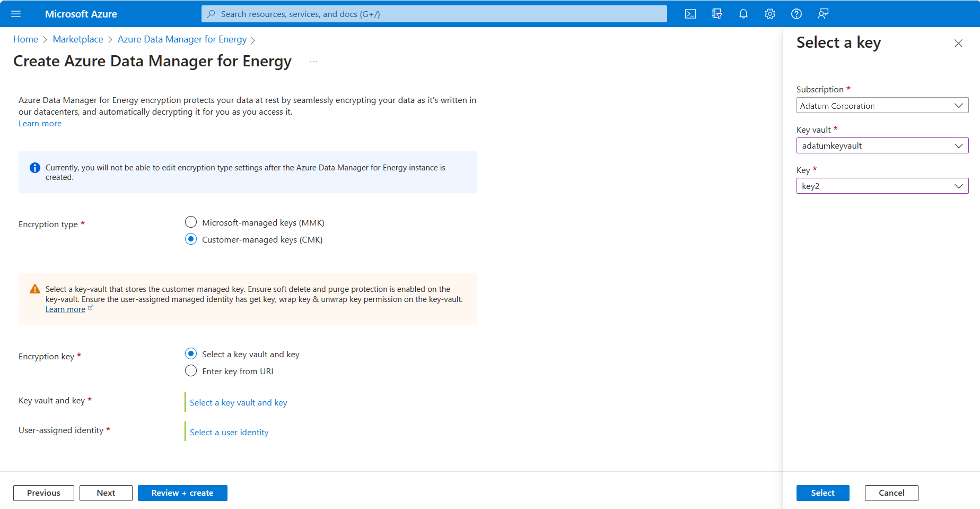Image resolution: width=980 pixels, height=509 pixels.
Task: Click the search resources box
Action: coord(434,14)
